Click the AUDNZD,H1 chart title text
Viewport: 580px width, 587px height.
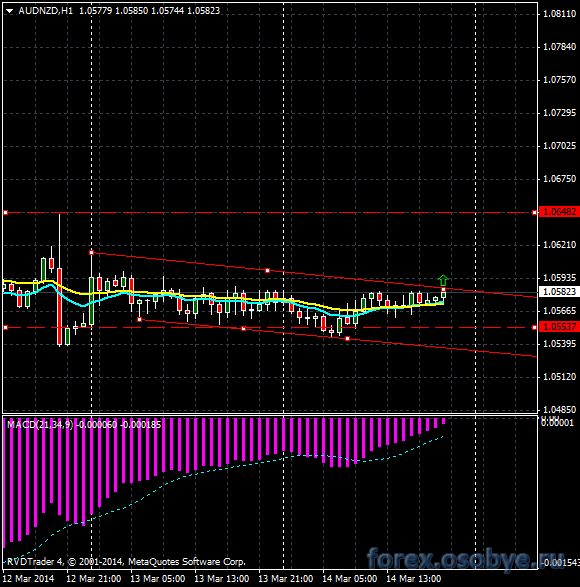click(45, 11)
